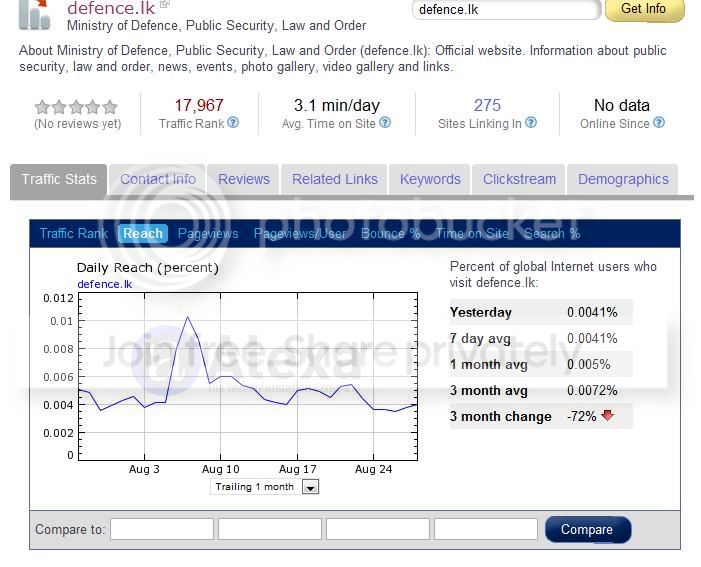
Task: Select the Pageviews chart sub-tab
Action: (208, 233)
